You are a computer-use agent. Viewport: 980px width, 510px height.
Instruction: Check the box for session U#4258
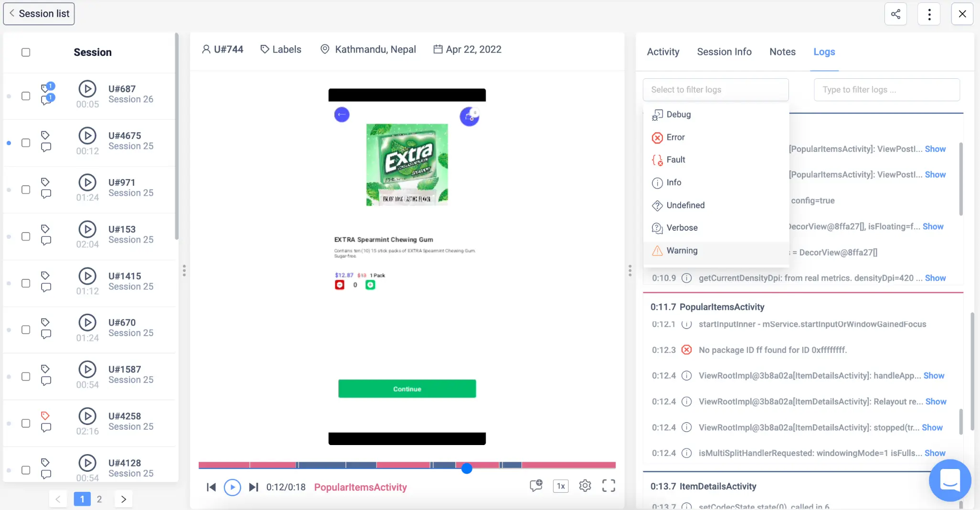tap(26, 423)
